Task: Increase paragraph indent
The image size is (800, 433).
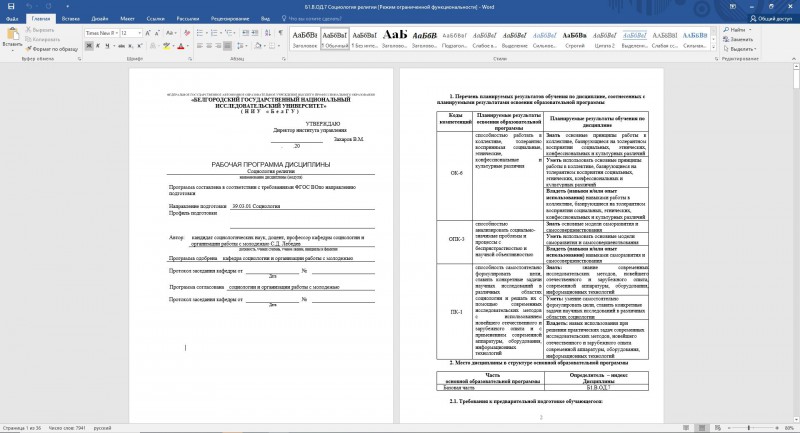Action: (x=256, y=33)
